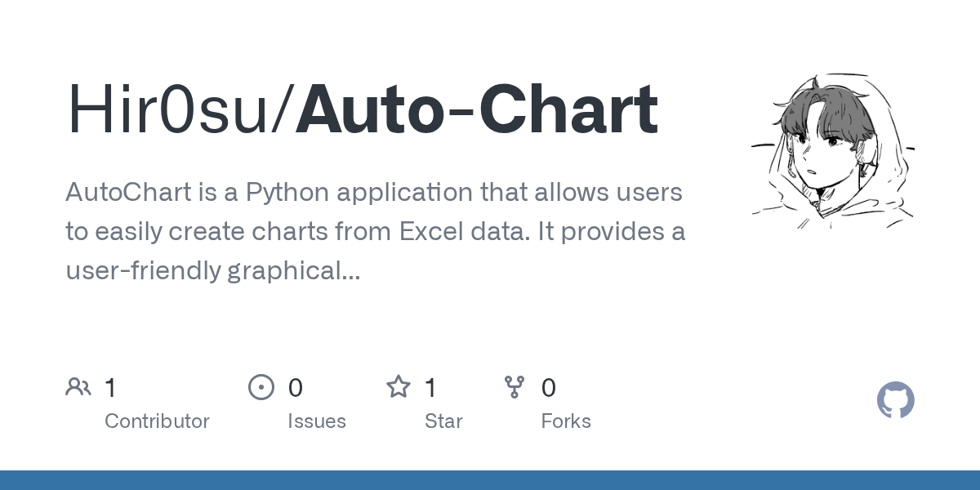Click the contributor count number 1

point(110,387)
